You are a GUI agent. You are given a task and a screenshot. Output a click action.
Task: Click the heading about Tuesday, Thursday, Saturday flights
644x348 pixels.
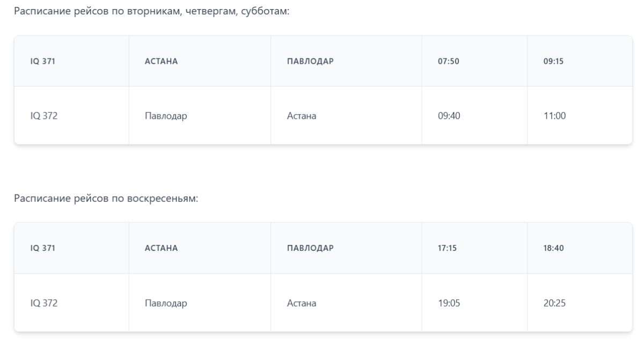tap(151, 11)
